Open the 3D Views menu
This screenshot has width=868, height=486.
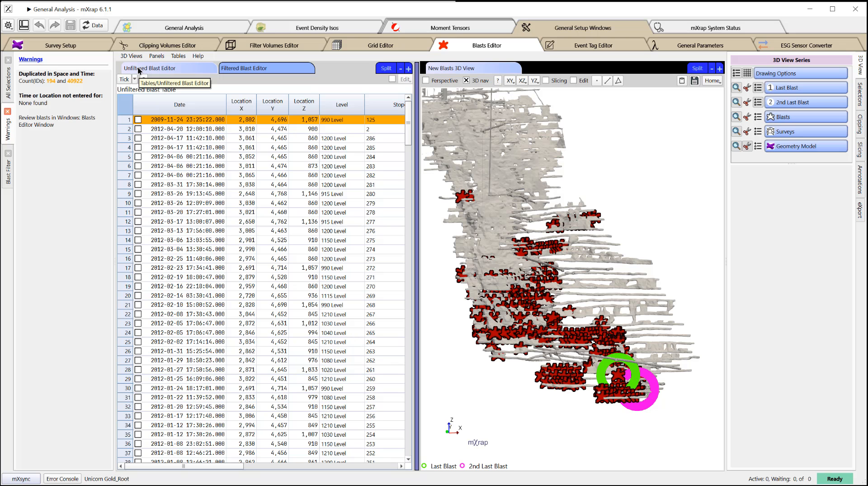click(131, 56)
